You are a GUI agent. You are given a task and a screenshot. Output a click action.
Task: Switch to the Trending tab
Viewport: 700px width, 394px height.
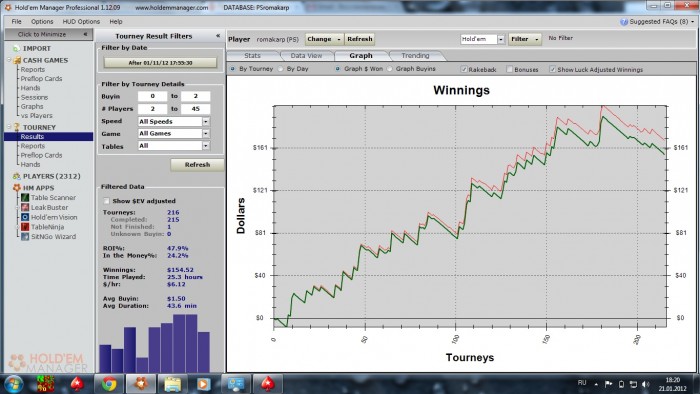(415, 56)
